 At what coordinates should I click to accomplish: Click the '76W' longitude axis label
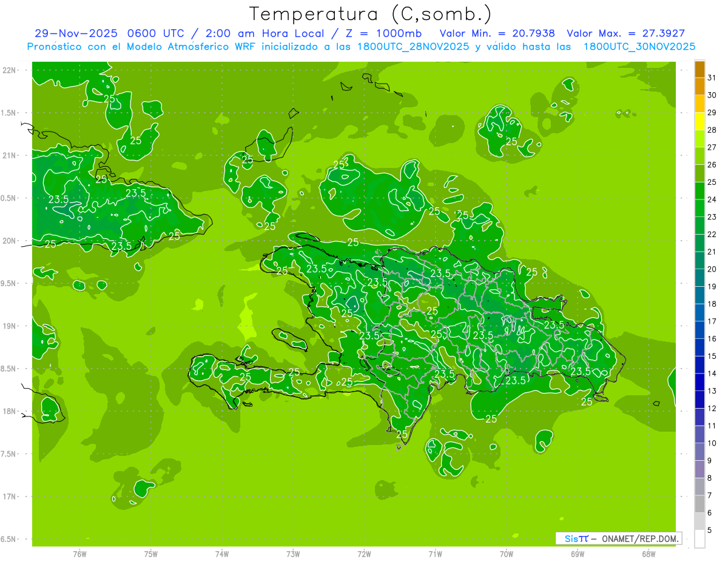pos(79,554)
